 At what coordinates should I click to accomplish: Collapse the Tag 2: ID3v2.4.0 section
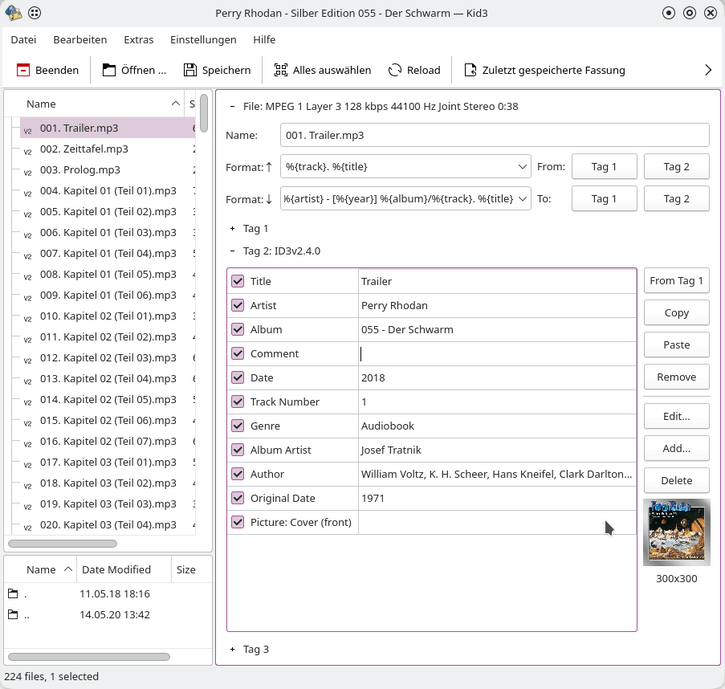[233, 251]
